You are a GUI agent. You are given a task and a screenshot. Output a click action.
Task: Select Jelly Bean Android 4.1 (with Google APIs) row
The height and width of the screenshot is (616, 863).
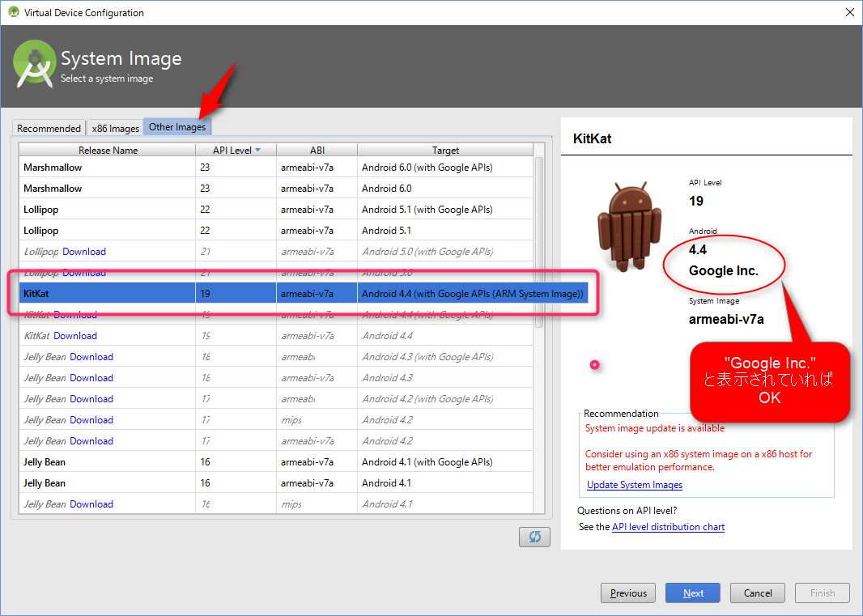point(276,462)
